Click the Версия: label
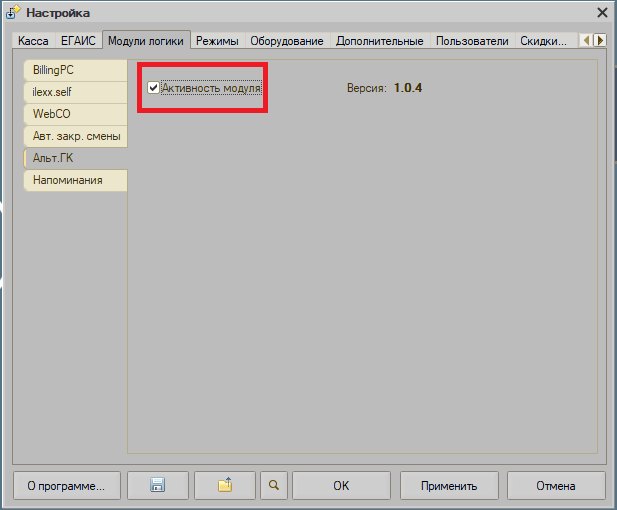617x510 pixels. [x=366, y=88]
